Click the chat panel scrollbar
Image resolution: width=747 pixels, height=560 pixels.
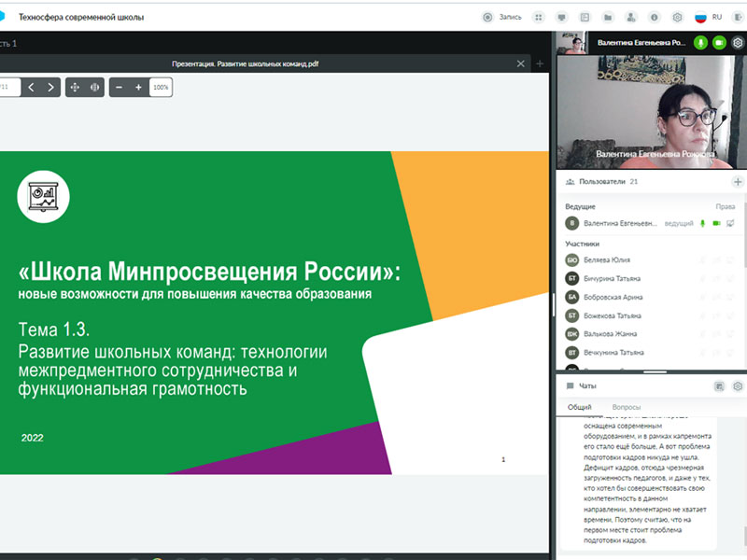point(744,538)
